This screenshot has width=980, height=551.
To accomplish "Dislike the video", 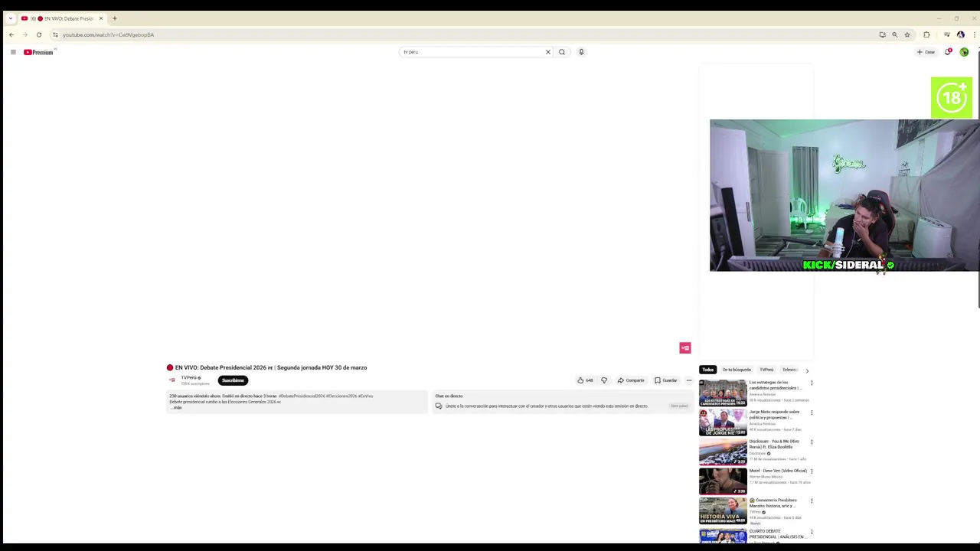I will (604, 380).
